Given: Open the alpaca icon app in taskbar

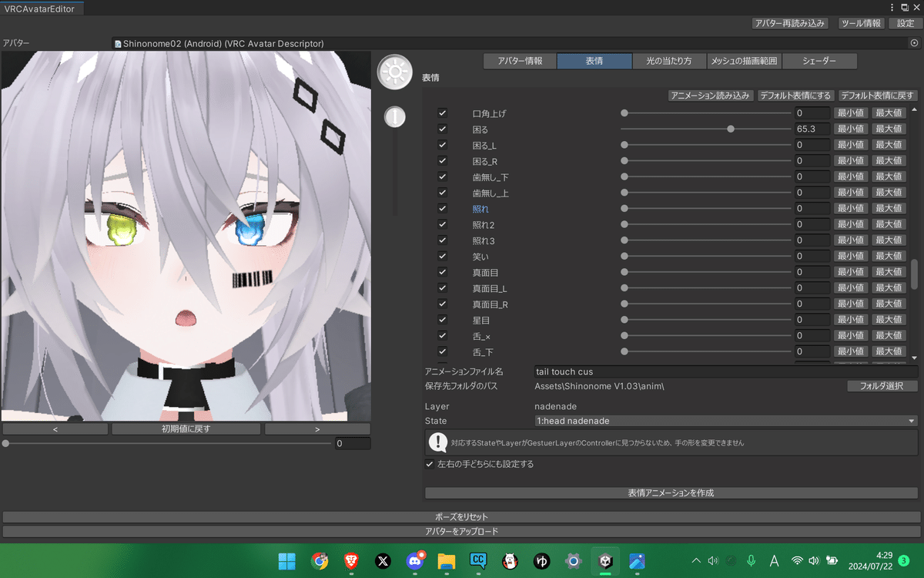Looking at the screenshot, I should pyautogui.click(x=510, y=560).
